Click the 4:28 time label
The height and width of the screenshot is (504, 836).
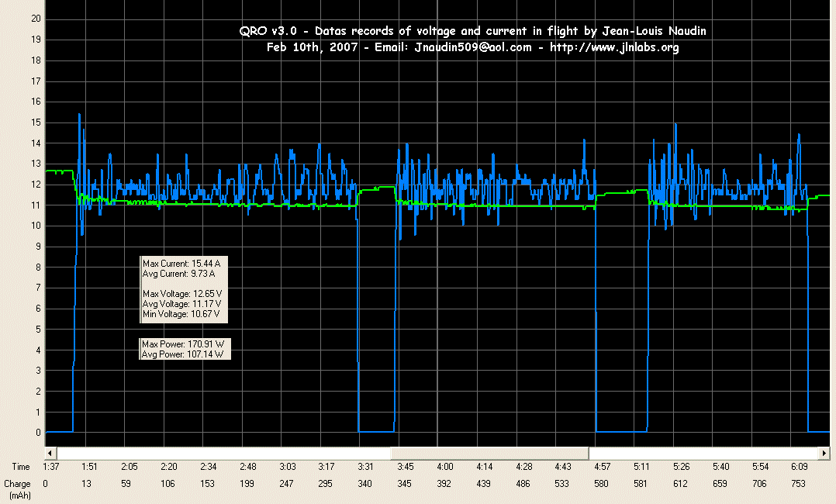[x=523, y=467]
